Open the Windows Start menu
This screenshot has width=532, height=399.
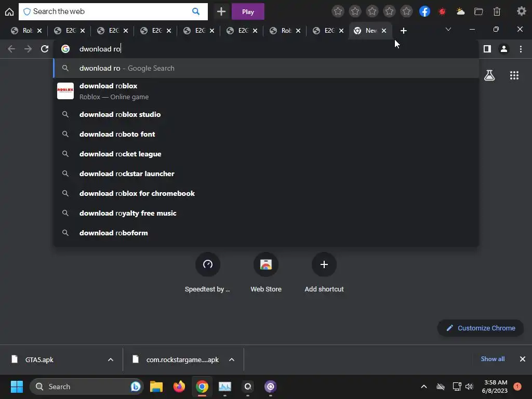(x=17, y=387)
